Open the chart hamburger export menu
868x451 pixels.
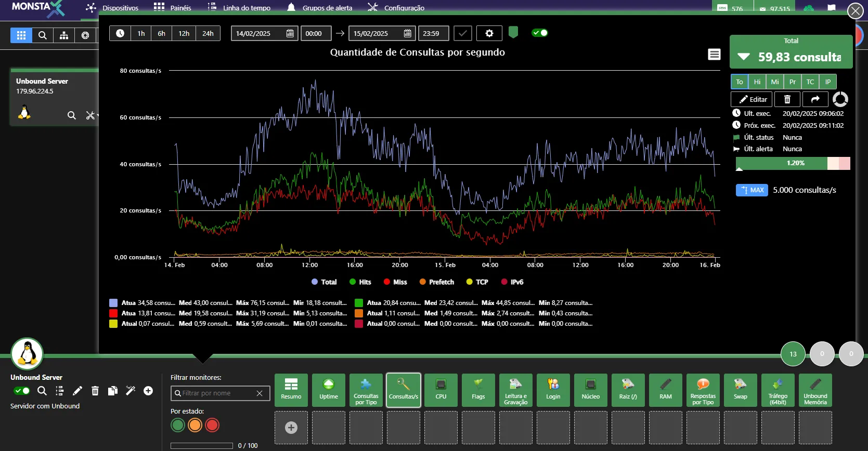714,55
